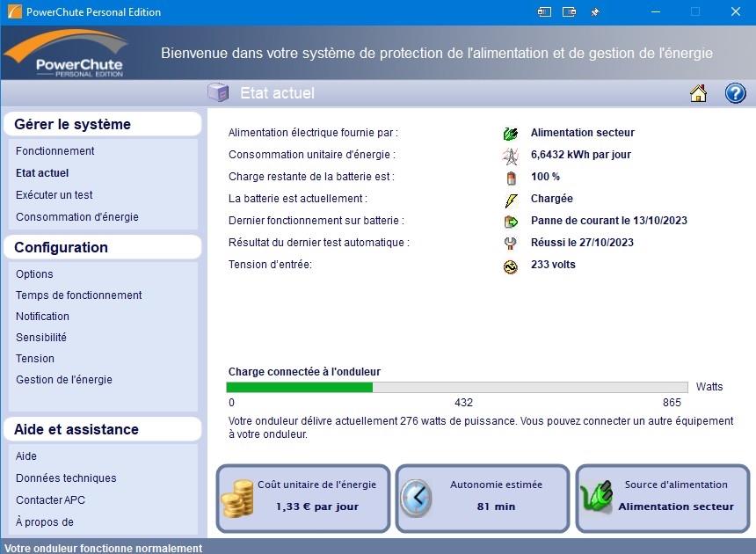Click the orange app icon in the title bar

14,11
